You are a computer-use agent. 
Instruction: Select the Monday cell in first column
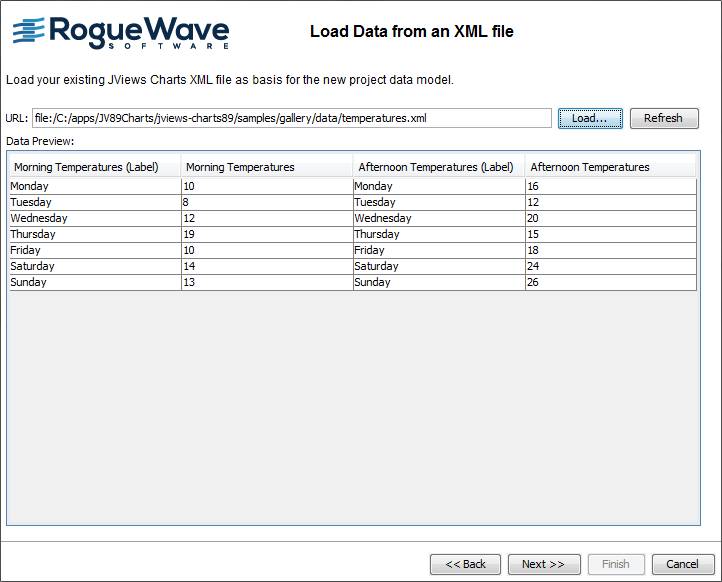click(94, 186)
